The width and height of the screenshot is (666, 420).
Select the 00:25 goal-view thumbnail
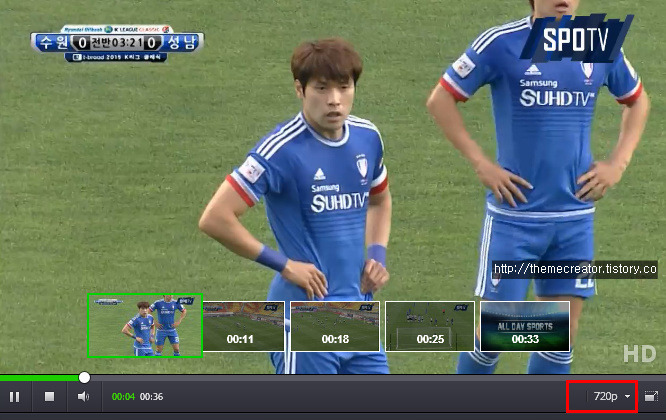click(430, 326)
